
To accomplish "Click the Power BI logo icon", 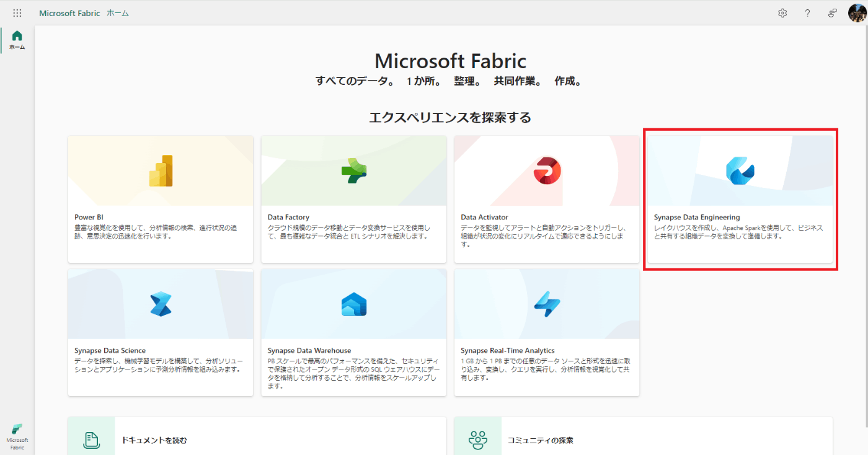I will 161,170.
